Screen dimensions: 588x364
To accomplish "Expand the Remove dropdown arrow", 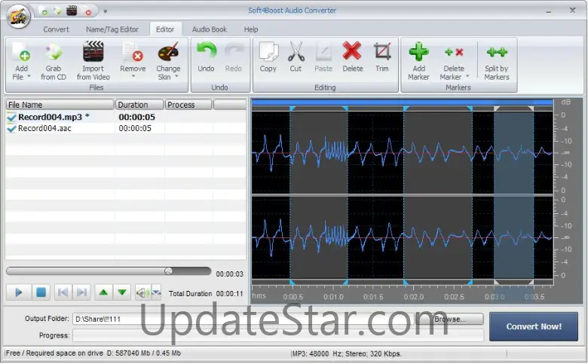I will coord(133,76).
